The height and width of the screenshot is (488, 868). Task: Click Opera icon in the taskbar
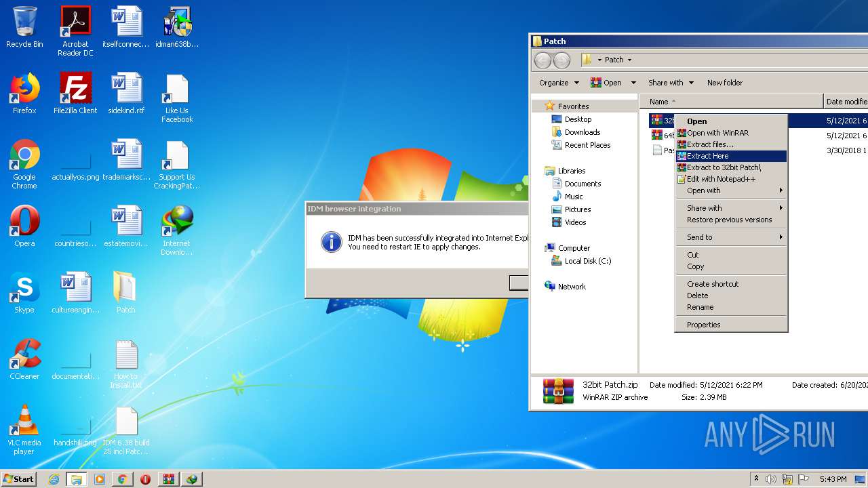145,479
